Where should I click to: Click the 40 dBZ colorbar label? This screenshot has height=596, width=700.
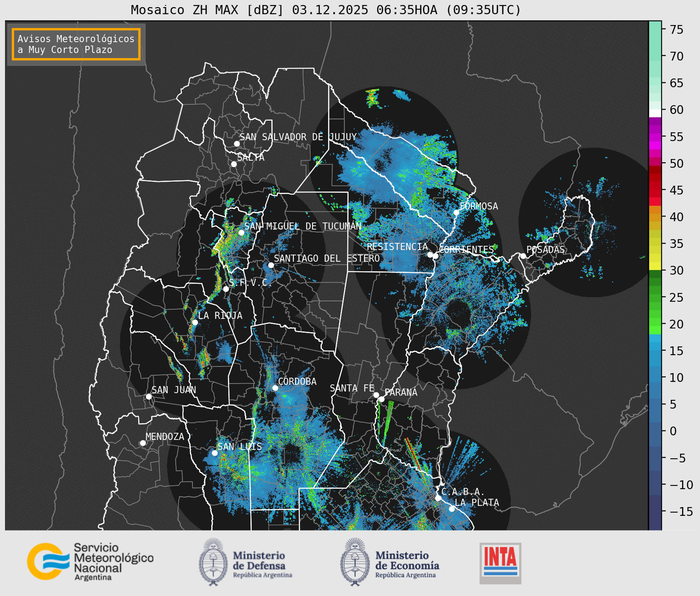[x=677, y=217]
